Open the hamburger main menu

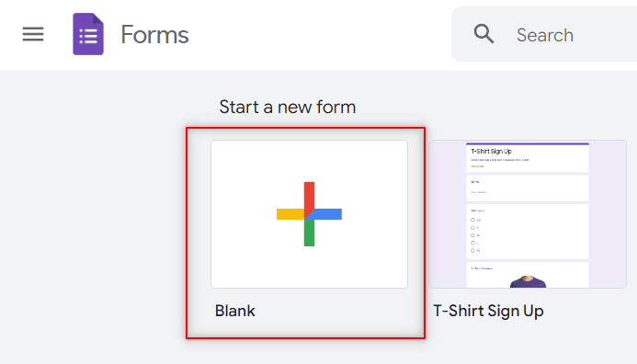tap(33, 34)
